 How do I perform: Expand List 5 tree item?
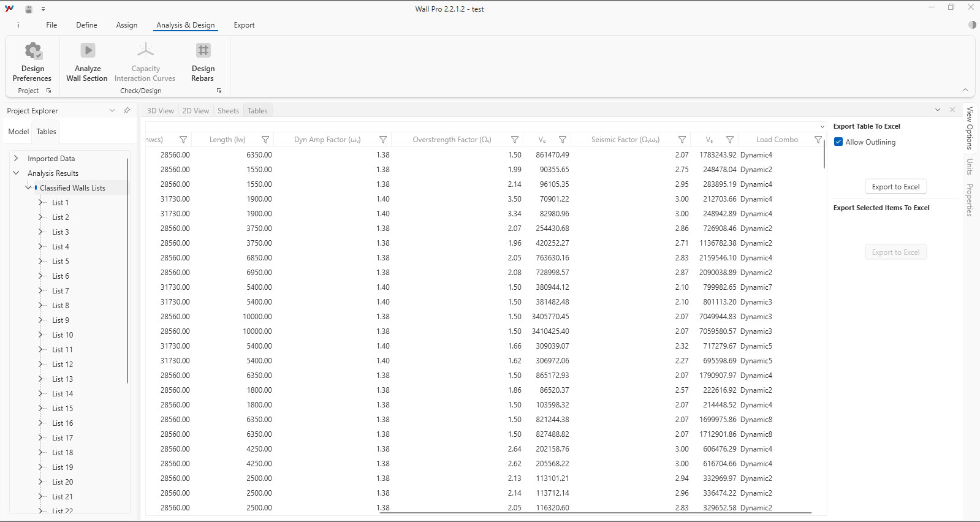[x=41, y=262]
